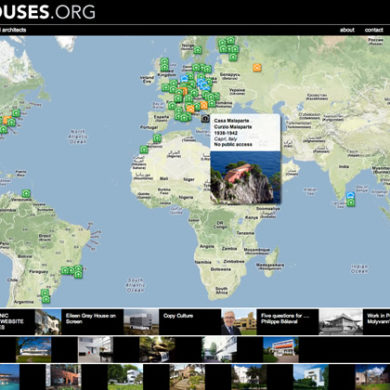Open the contact page

[x=374, y=30]
